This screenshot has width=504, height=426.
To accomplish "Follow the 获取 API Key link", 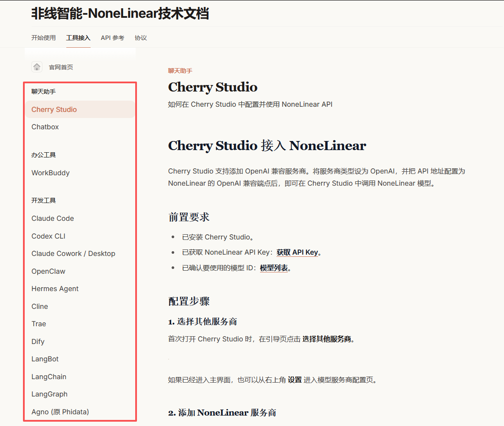I will tap(297, 252).
